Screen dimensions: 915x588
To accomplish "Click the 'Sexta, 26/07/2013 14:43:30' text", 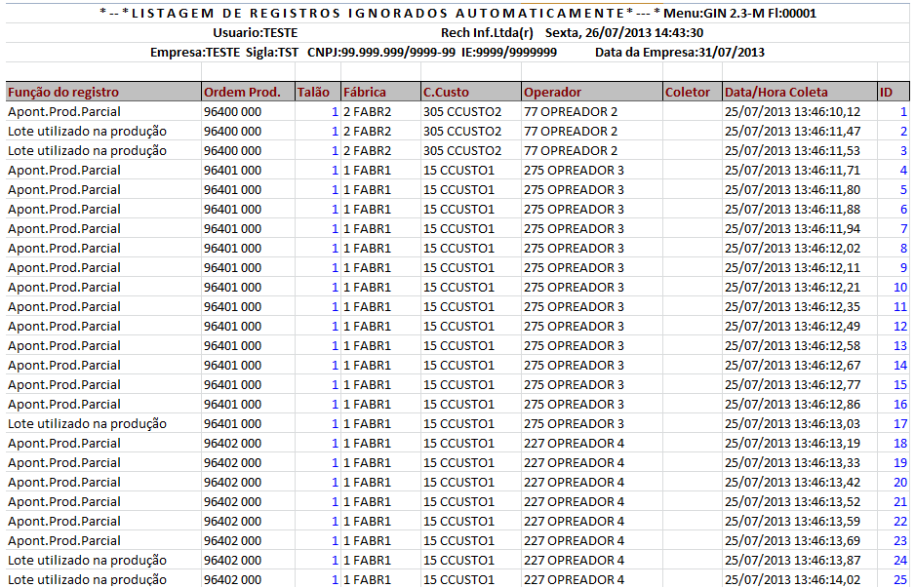I will pyautogui.click(x=623, y=33).
